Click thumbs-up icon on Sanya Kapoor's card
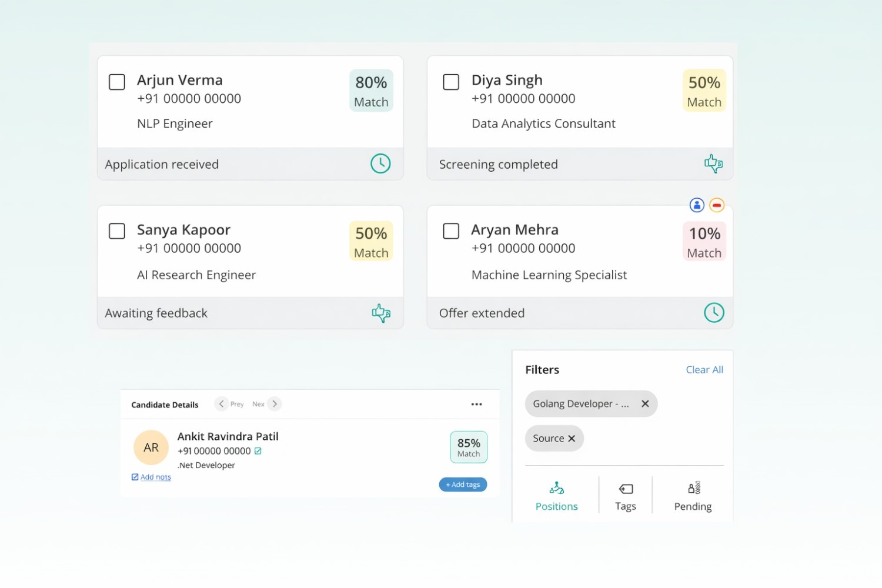 click(380, 313)
